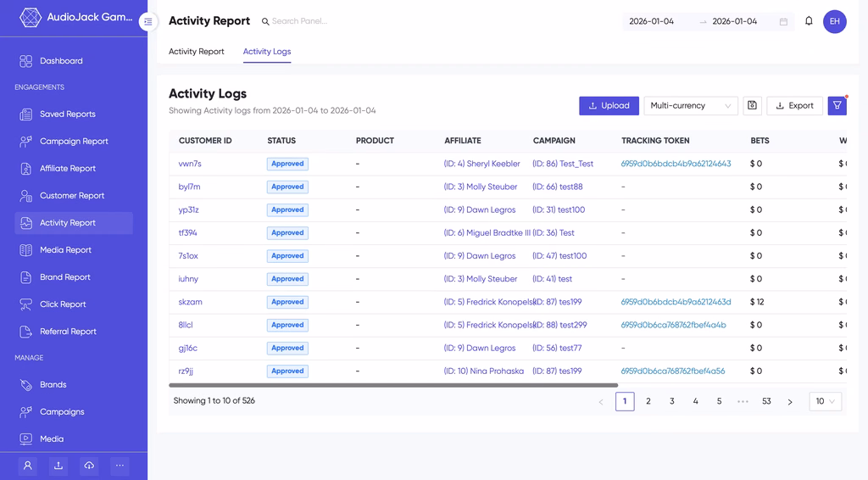
Task: Click the CUSTOMER ID column header
Action: [205, 141]
